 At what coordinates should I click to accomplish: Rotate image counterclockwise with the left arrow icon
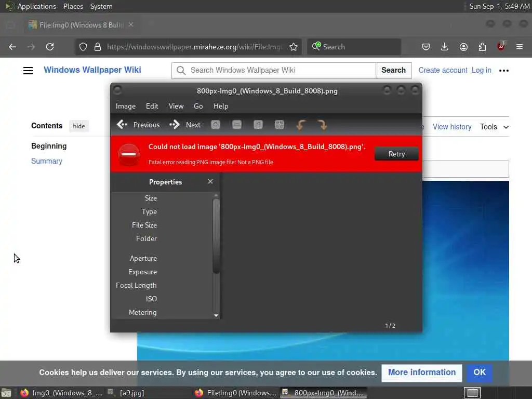pyautogui.click(x=301, y=125)
